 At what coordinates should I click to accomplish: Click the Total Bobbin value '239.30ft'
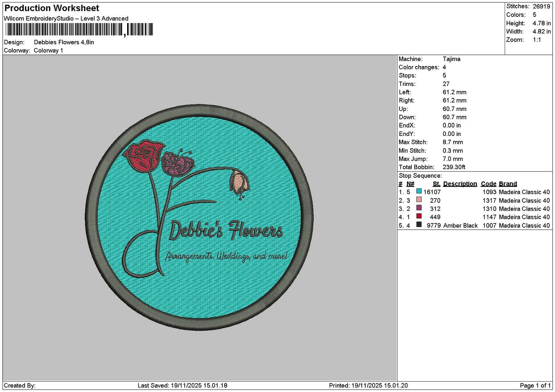click(454, 167)
